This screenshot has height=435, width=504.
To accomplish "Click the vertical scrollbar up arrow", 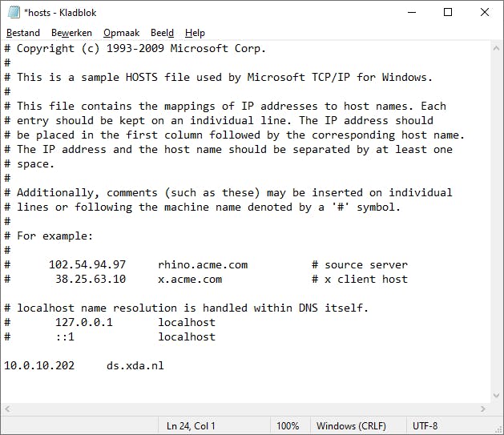I will point(497,48).
